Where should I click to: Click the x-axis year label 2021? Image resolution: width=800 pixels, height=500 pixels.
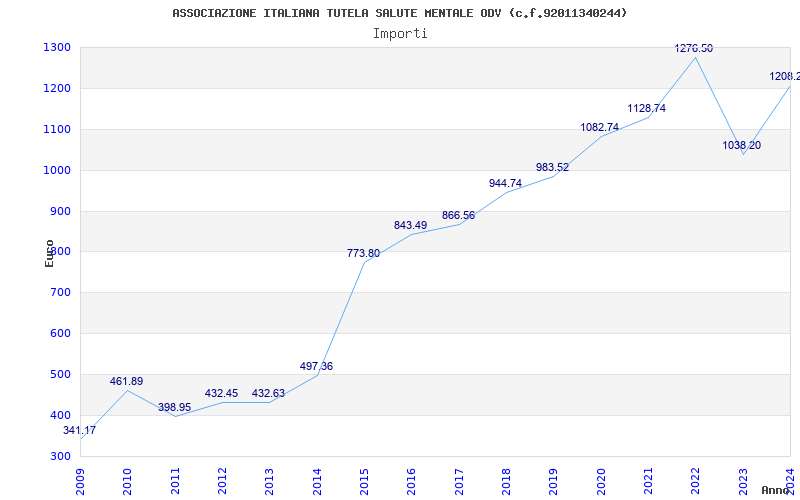click(x=648, y=481)
